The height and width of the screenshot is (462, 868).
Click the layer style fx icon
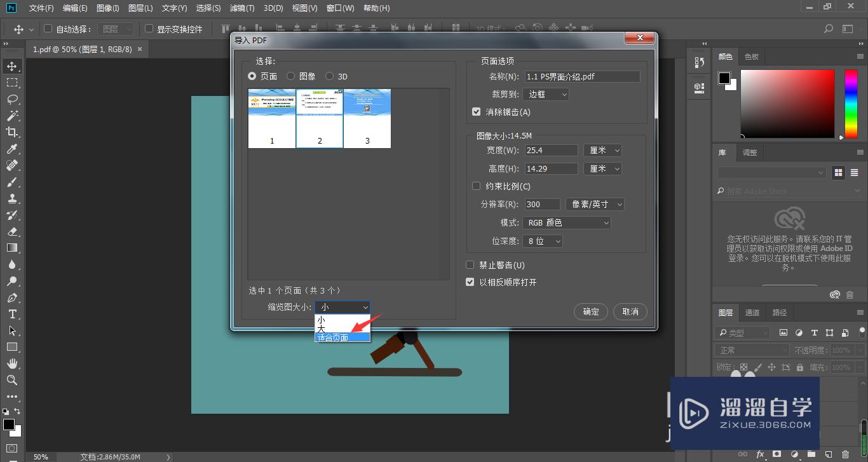pyautogui.click(x=760, y=454)
